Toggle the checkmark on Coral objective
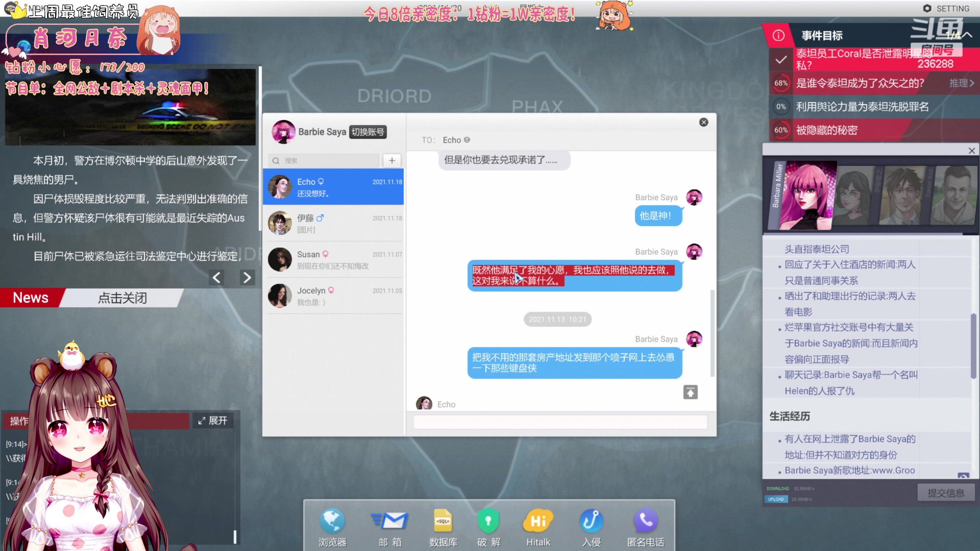 pyautogui.click(x=781, y=60)
